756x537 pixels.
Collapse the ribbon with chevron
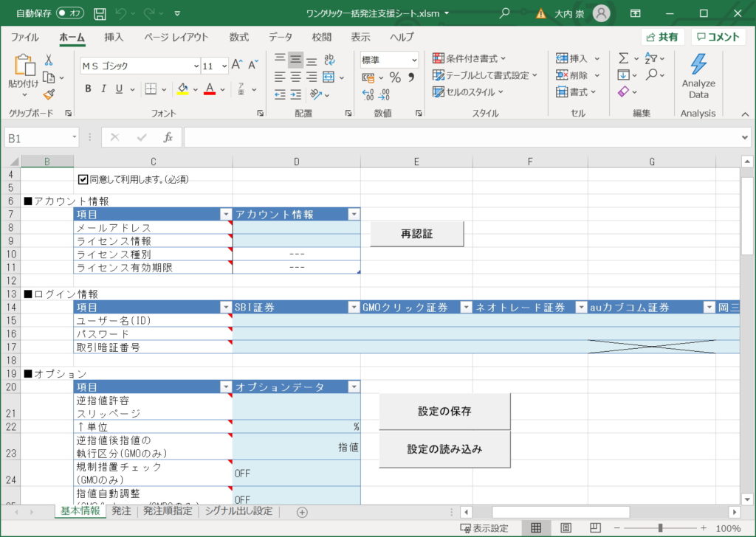pyautogui.click(x=745, y=114)
